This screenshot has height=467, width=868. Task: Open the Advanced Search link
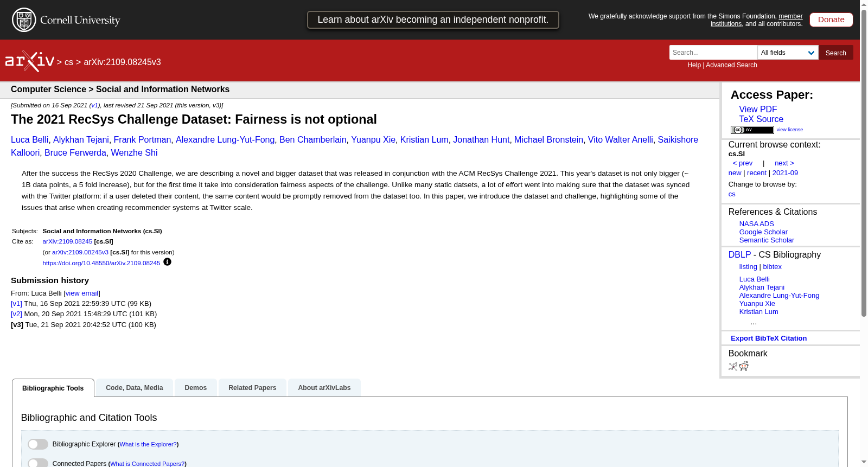pyautogui.click(x=731, y=65)
